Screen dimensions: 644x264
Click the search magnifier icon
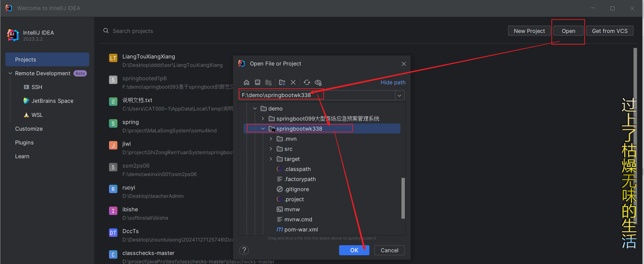(106, 31)
